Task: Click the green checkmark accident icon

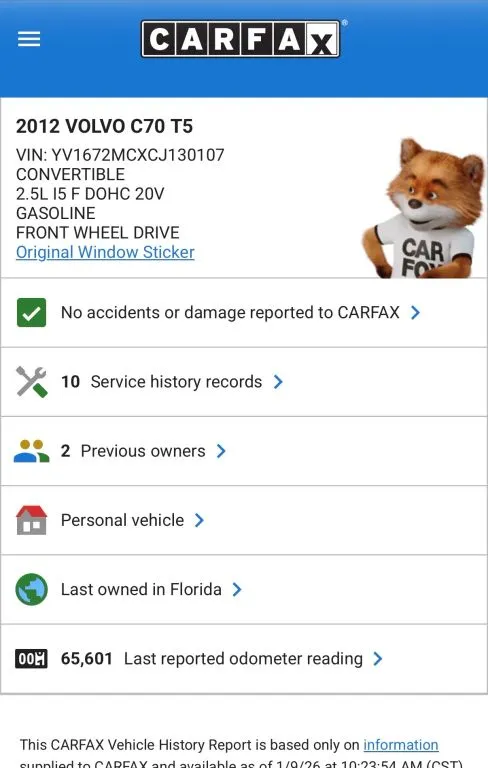Action: coord(31,312)
